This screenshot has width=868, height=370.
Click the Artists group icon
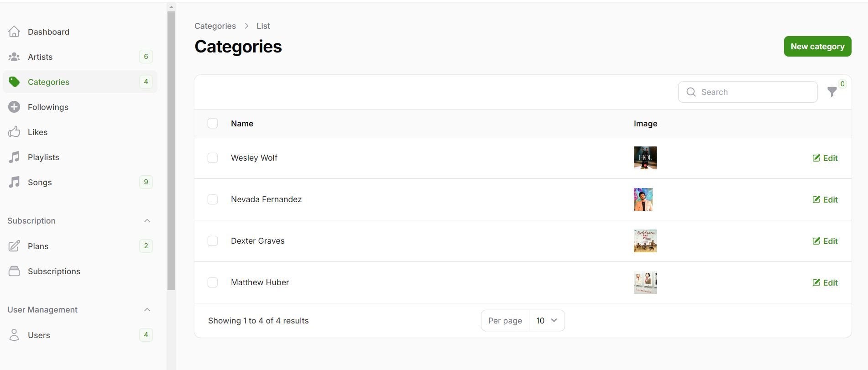coord(14,57)
